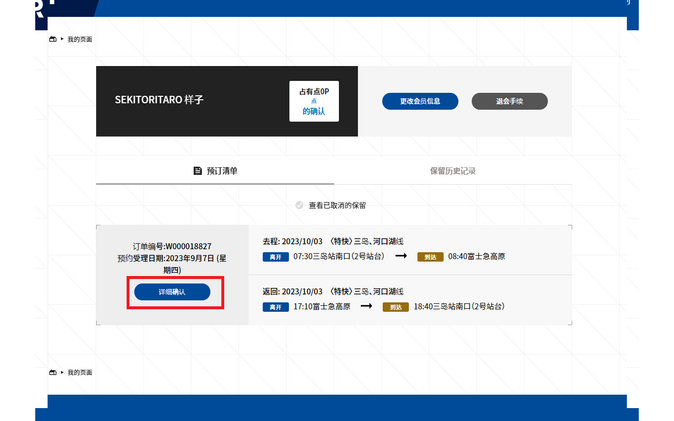Click the '退会手续' button
This screenshot has height=421, width=674.
509,101
